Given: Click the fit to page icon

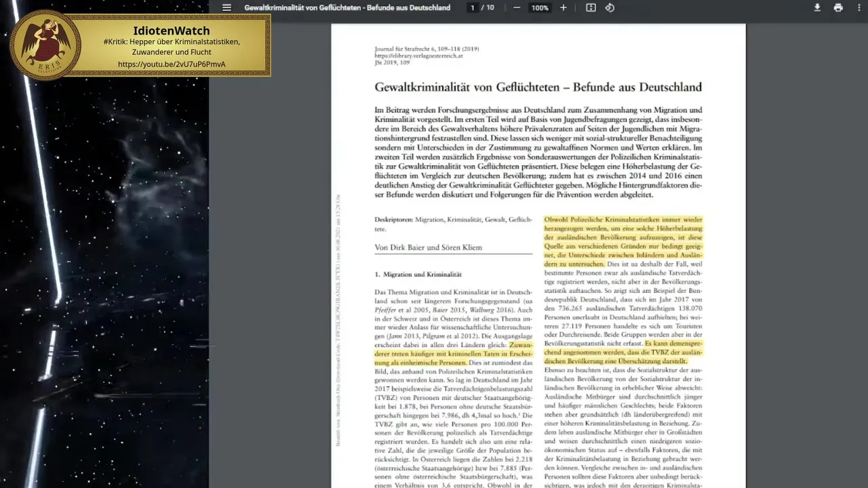Looking at the screenshot, I should pos(591,8).
